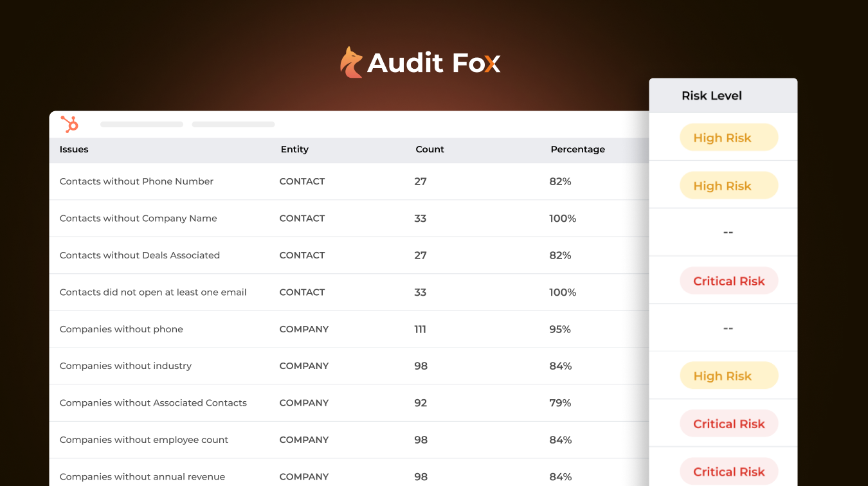The width and height of the screenshot is (868, 486).
Task: Open the Companies without phone issue
Action: click(x=122, y=329)
